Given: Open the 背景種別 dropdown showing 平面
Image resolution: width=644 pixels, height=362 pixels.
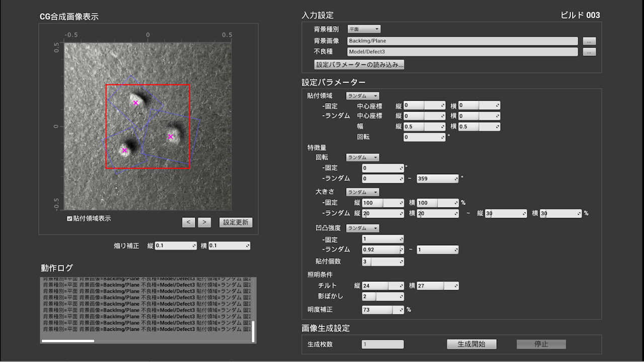Looking at the screenshot, I should pyautogui.click(x=364, y=29).
